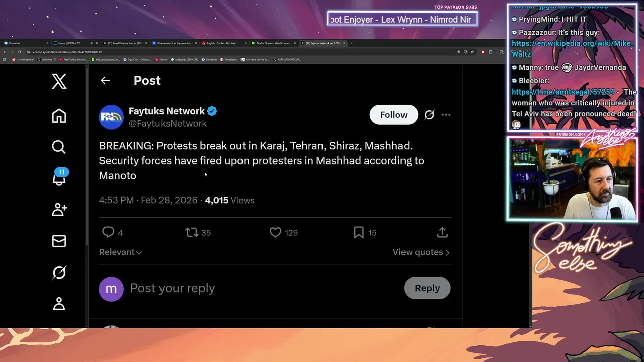Share the post via upload icon

[x=442, y=232]
